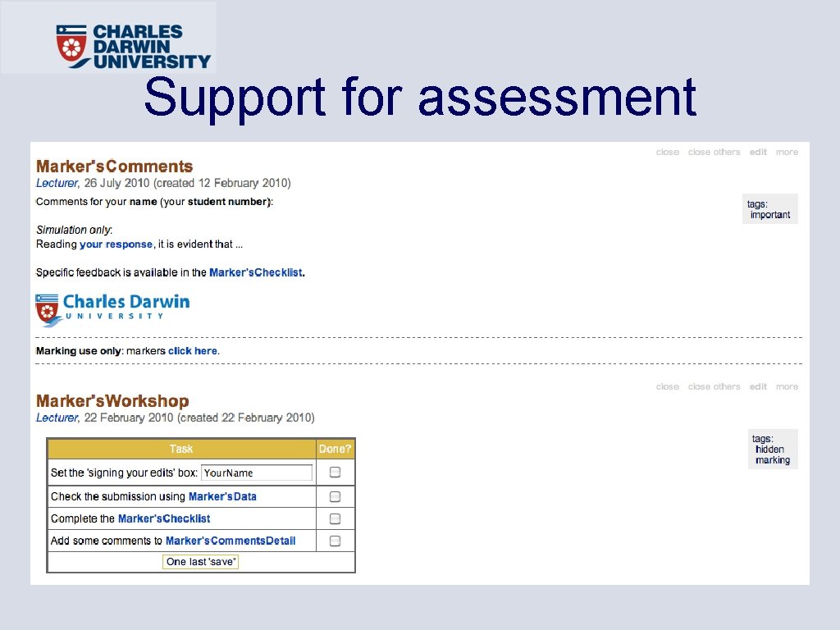840x630 pixels.
Task: Click 'close' in the Marker'sWorkshop toolbar
Action: coord(668,387)
